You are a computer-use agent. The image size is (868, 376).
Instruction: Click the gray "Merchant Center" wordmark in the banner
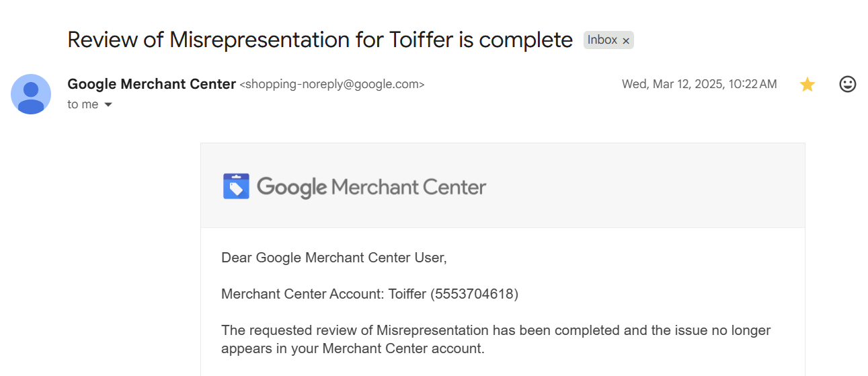409,187
